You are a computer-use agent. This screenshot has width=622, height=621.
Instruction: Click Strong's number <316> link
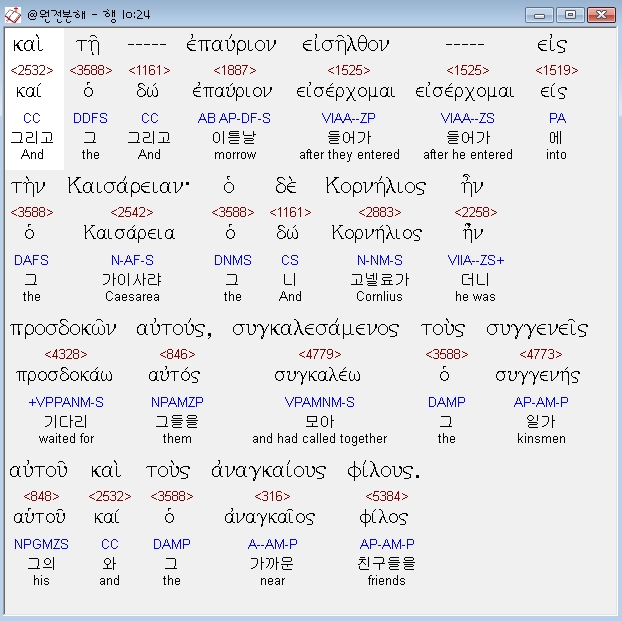tap(273, 496)
